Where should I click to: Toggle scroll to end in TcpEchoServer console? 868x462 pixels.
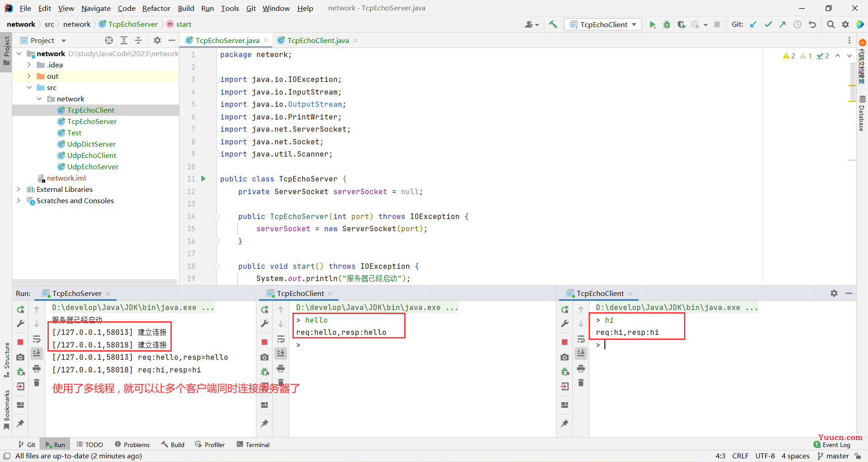click(x=37, y=353)
